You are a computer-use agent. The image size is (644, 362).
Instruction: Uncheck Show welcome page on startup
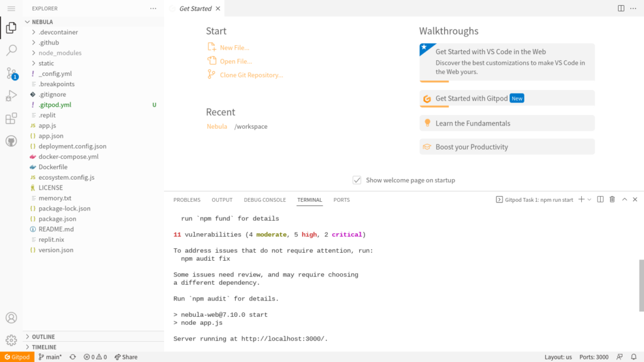(357, 180)
